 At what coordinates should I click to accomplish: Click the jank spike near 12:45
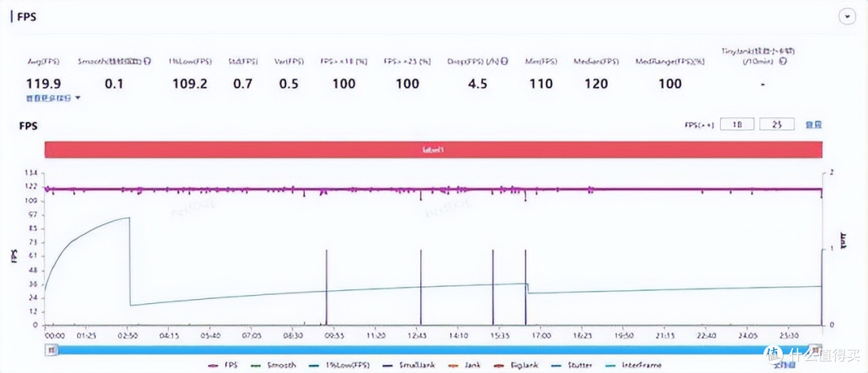420,287
